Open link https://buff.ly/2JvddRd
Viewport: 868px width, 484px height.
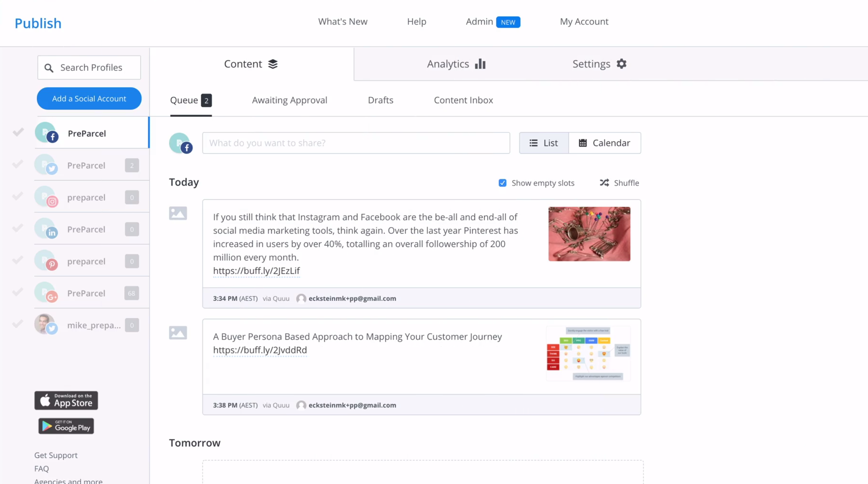[260, 350]
